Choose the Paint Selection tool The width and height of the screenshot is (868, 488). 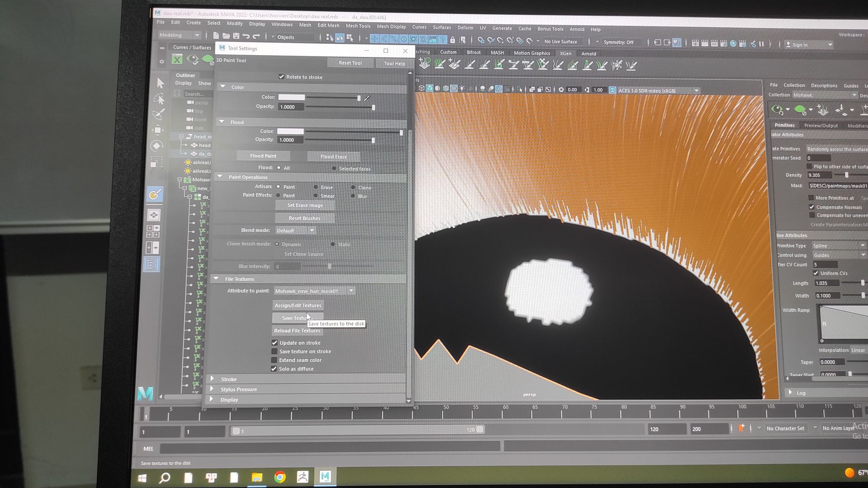point(158,114)
